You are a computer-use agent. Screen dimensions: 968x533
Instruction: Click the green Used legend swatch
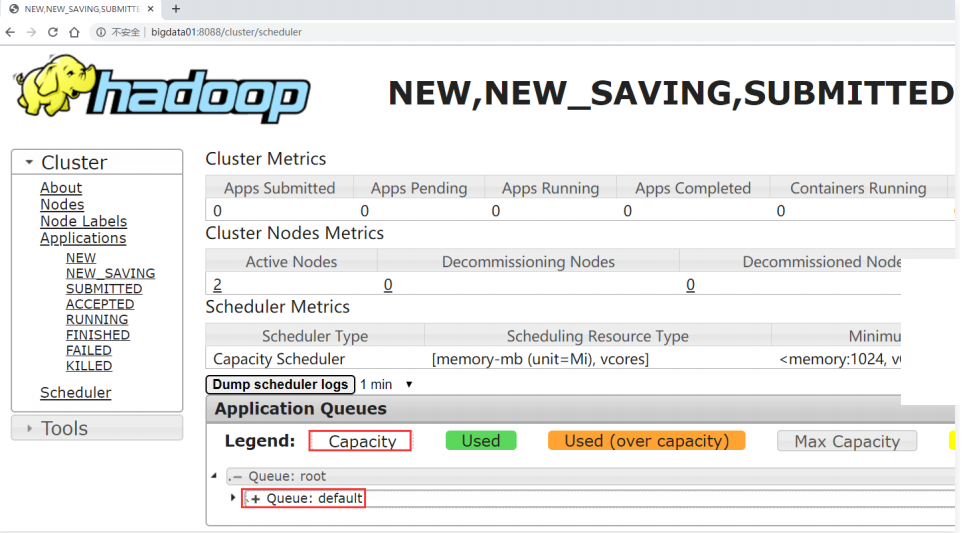[x=481, y=440]
